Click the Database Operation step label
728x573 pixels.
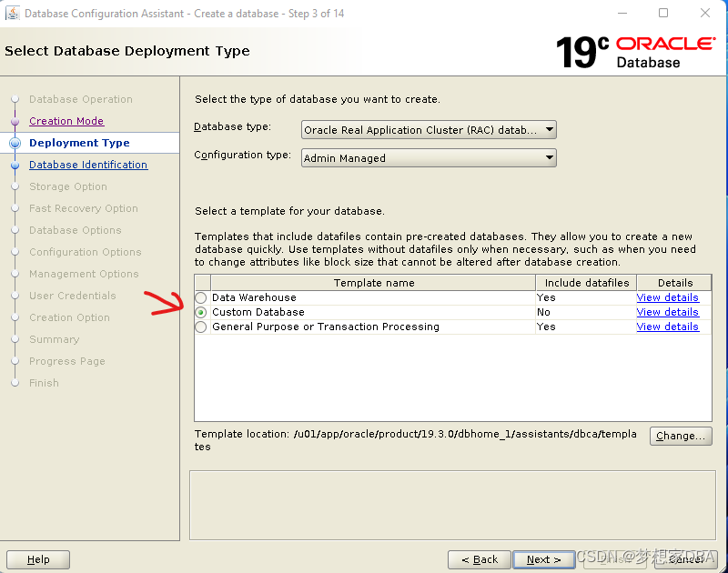(81, 99)
